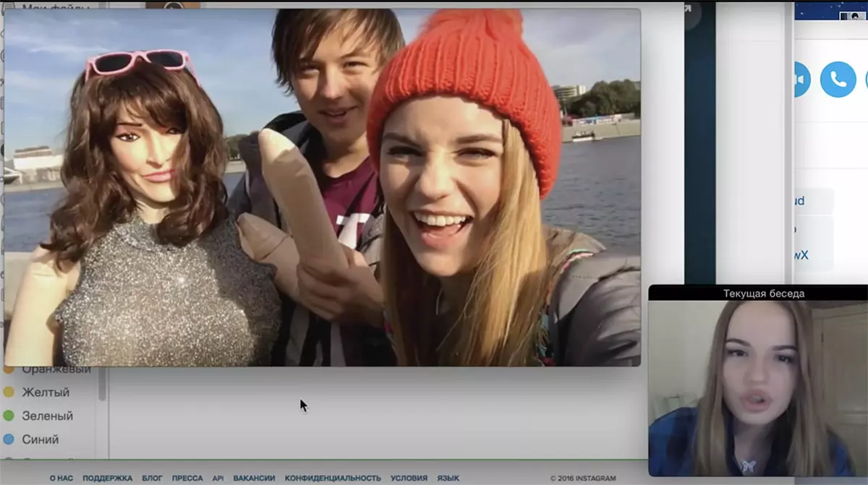Viewport: 868px width, 485px height.
Task: Open the ПРЕССА footer link
Action: [187, 478]
